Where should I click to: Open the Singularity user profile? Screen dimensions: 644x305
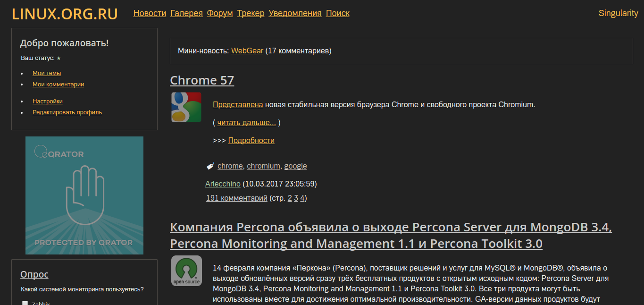tap(618, 13)
